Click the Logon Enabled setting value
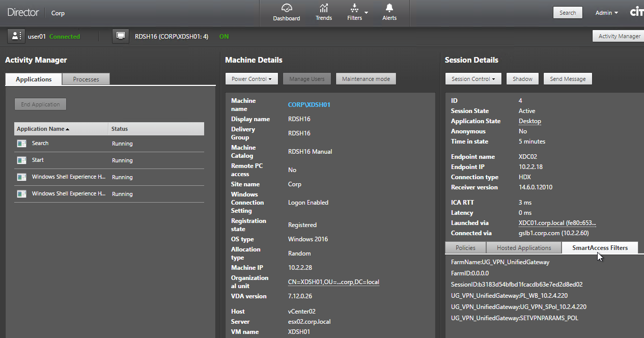 click(x=308, y=203)
